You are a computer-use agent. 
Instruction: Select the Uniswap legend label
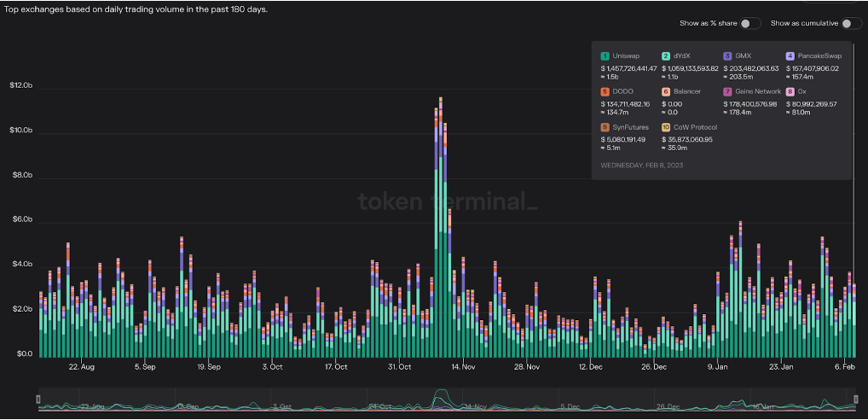pos(624,56)
